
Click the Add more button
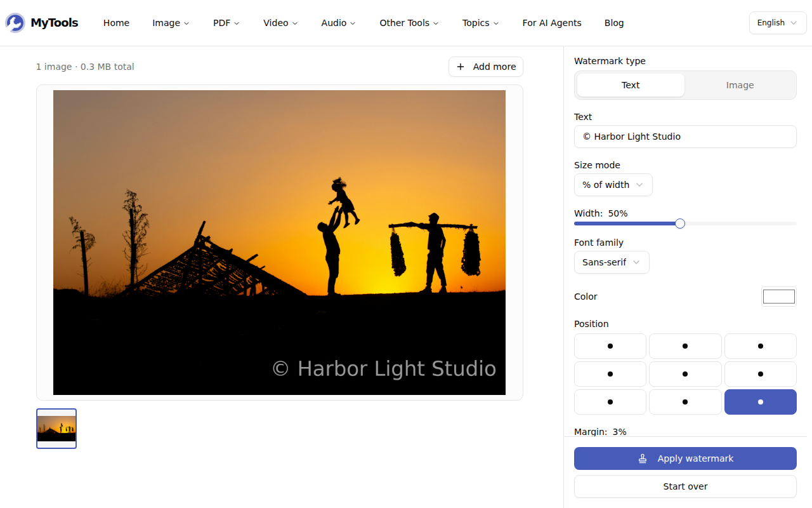[486, 67]
